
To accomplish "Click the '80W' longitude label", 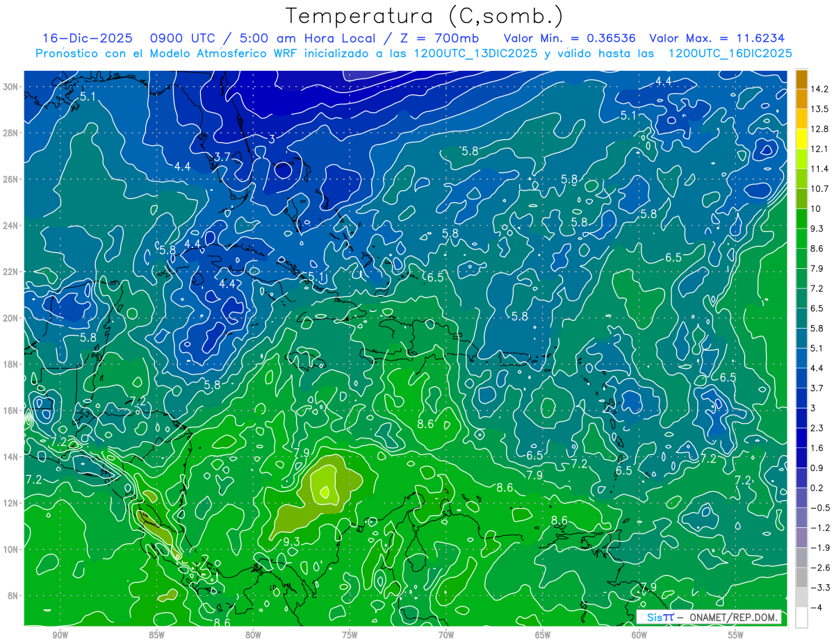I will pyautogui.click(x=253, y=636).
